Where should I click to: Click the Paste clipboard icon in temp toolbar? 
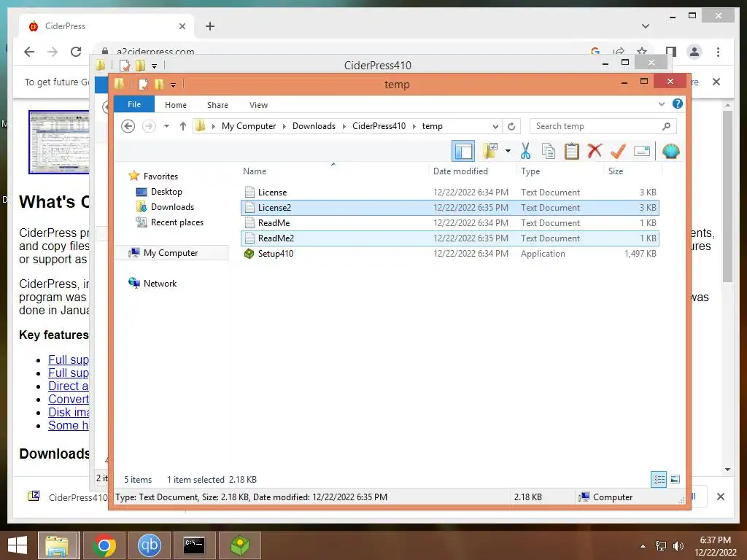click(x=572, y=152)
